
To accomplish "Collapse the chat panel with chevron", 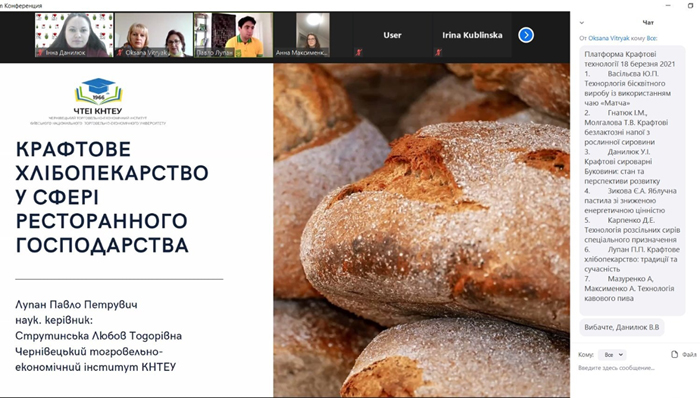I will pyautogui.click(x=582, y=22).
